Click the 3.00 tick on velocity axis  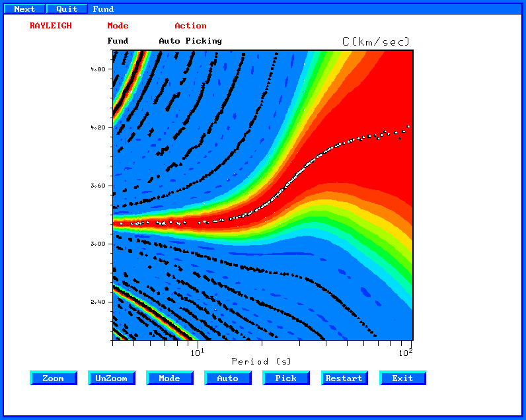click(x=98, y=244)
